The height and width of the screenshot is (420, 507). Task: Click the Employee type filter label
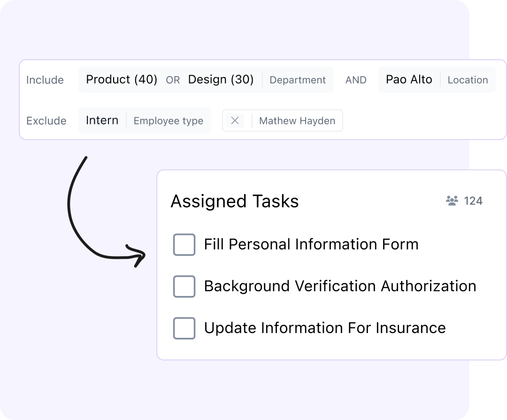[x=169, y=121]
